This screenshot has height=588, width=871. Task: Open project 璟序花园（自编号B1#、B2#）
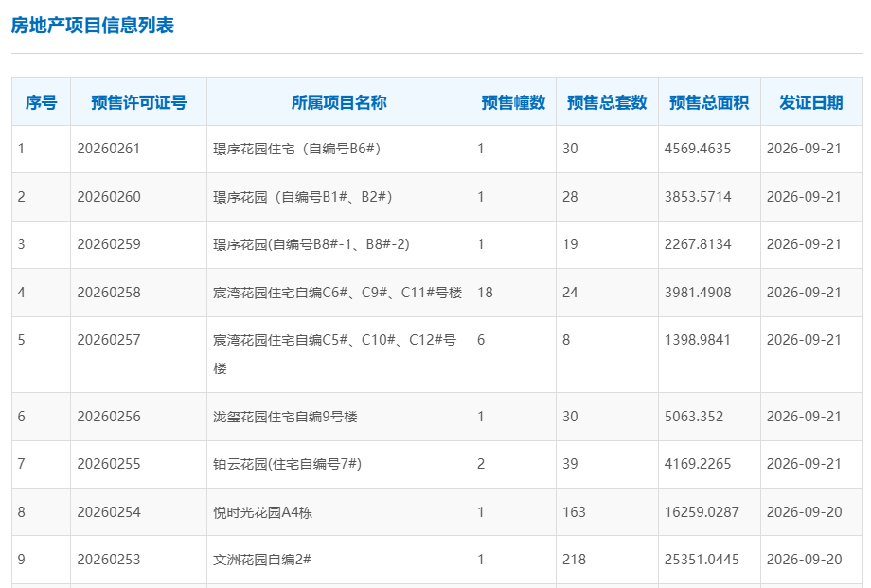(303, 197)
